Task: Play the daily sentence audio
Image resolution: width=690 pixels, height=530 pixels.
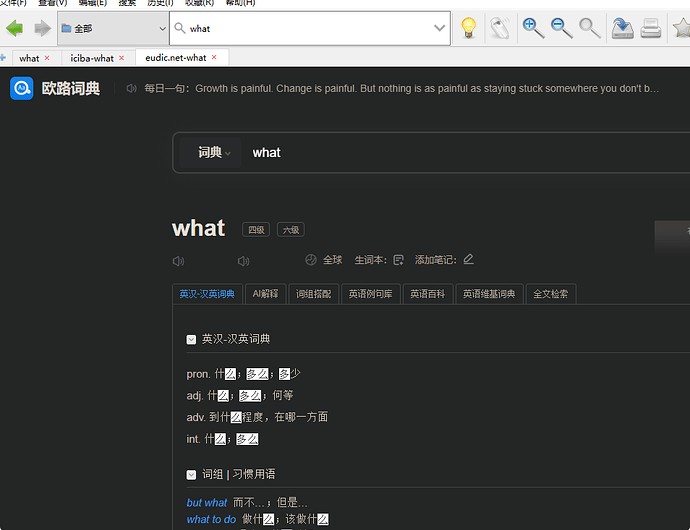Action: click(132, 89)
